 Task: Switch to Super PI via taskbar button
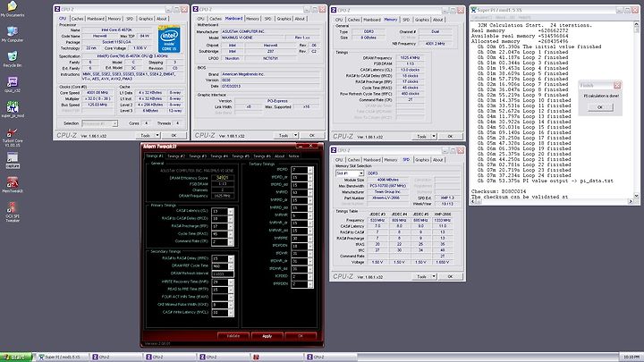tap(62, 357)
